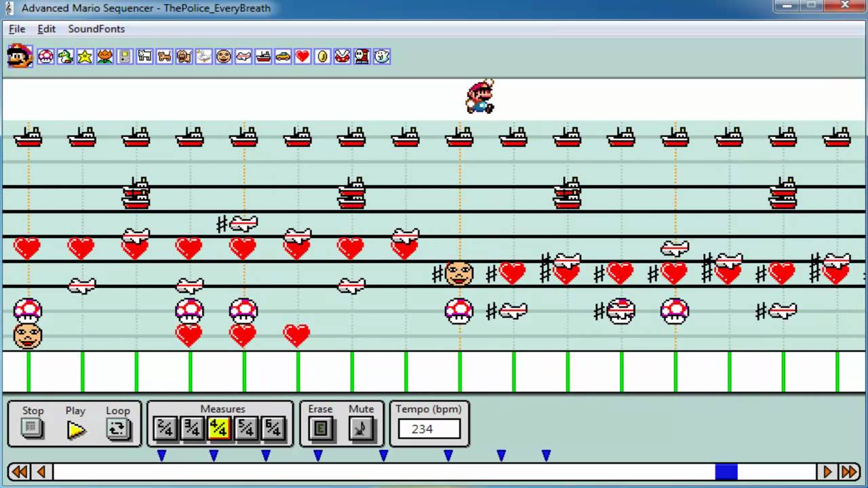The width and height of the screenshot is (868, 488).
Task: Select the Baby Face instrument in the toolbar
Action: click(224, 56)
